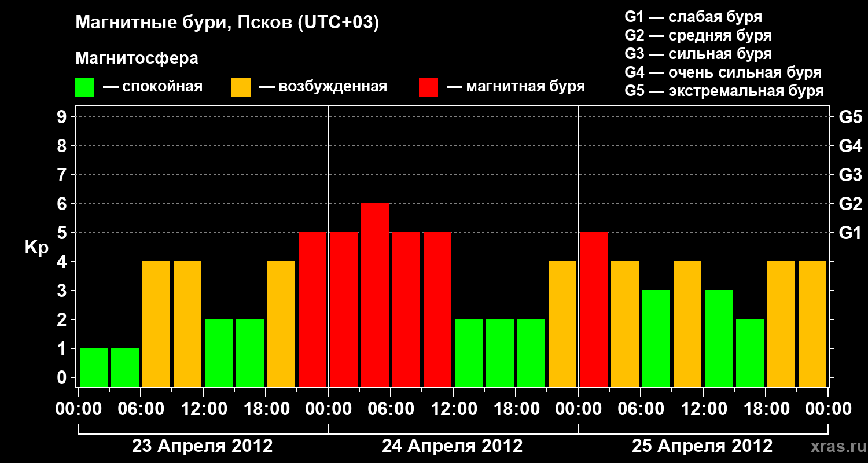Viewport: 868px width, 463px height.
Task: Click the "0" value on the Kp axis
Action: tap(63, 377)
